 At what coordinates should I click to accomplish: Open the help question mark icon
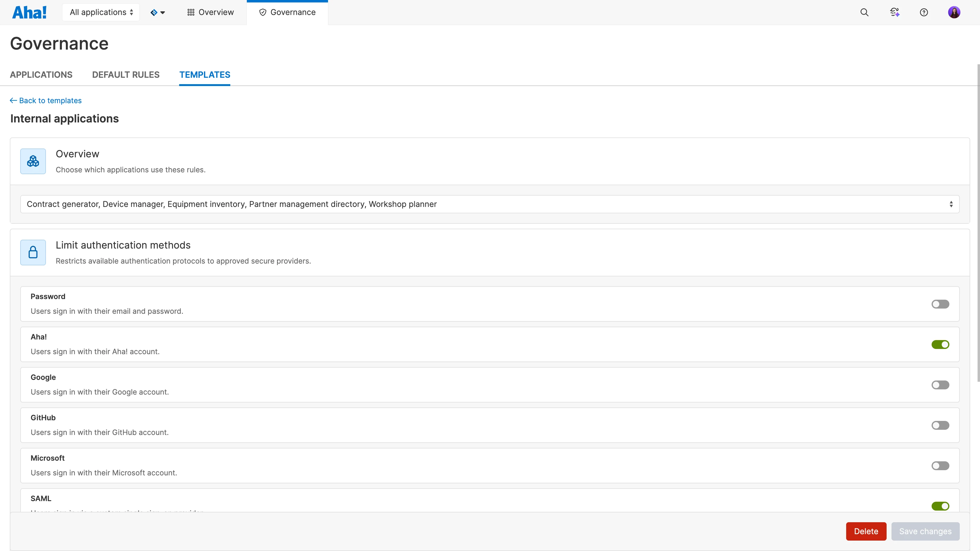(924, 12)
